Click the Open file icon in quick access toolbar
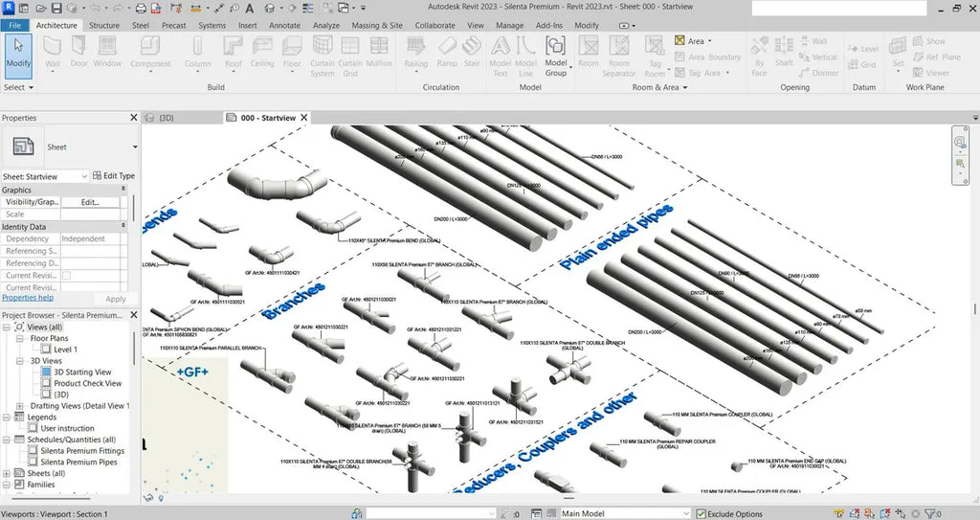This screenshot has height=520, width=980. [40, 8]
